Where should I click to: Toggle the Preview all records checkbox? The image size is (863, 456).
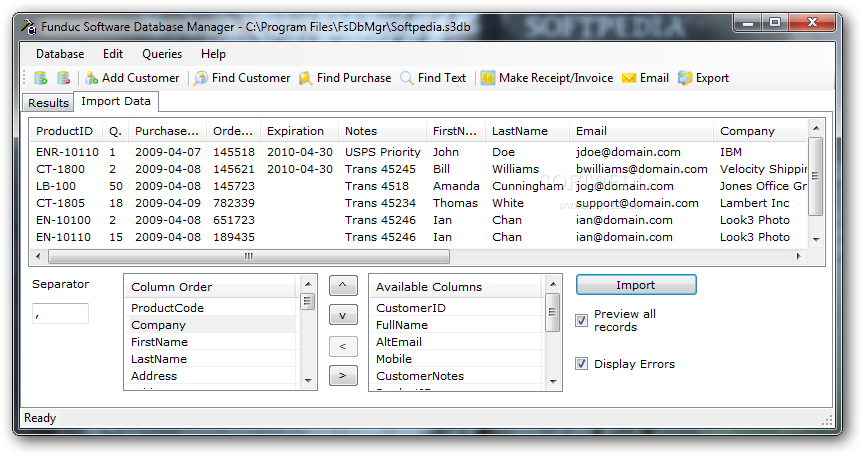point(581,320)
